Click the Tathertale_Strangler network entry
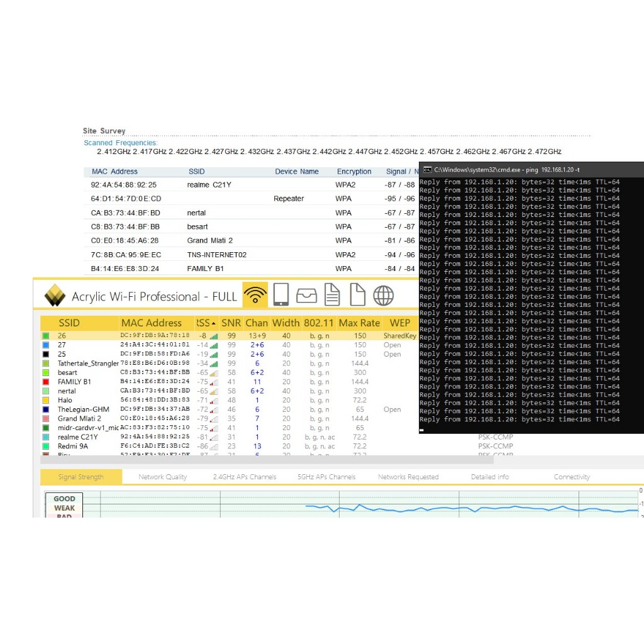Viewport: 644px width, 644px height. pos(87,364)
